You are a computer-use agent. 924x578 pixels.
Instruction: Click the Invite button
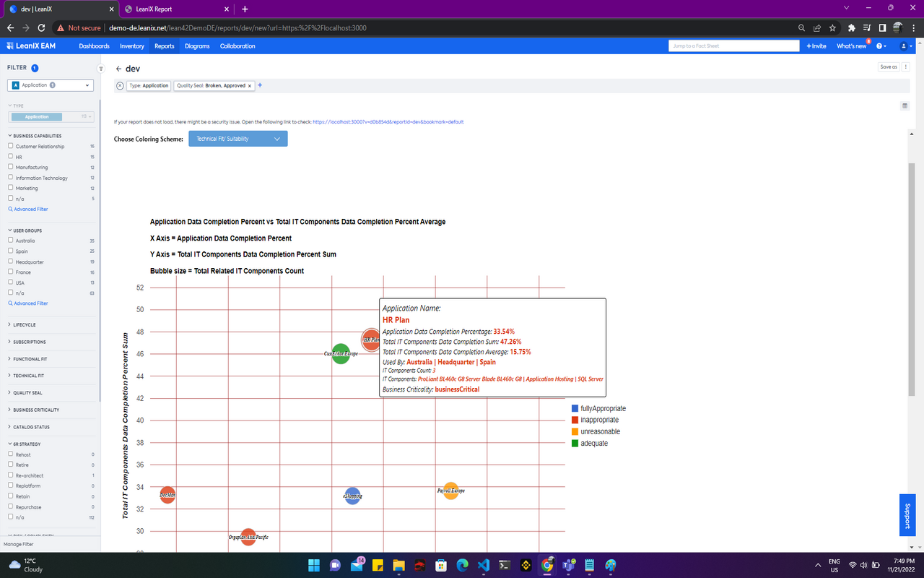pos(816,46)
